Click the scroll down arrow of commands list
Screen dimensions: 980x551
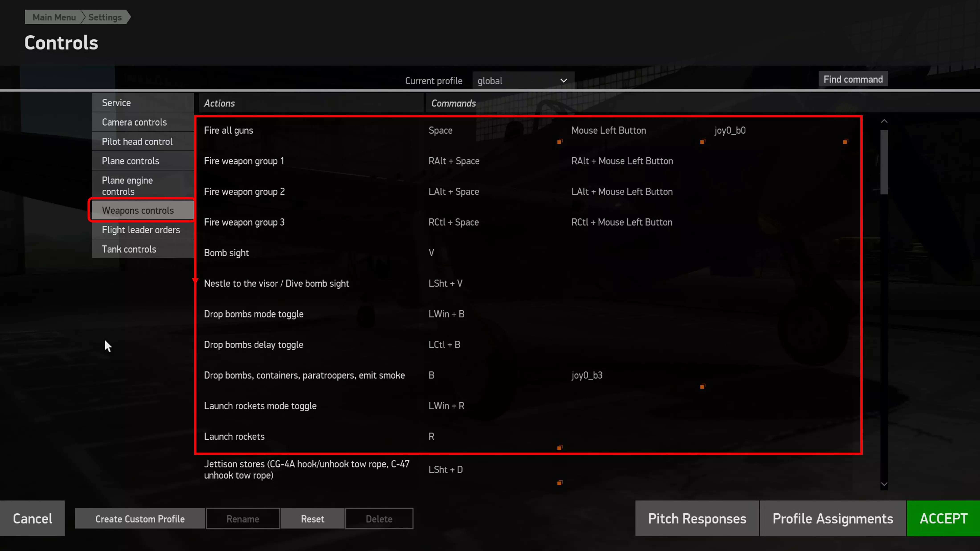coord(884,484)
